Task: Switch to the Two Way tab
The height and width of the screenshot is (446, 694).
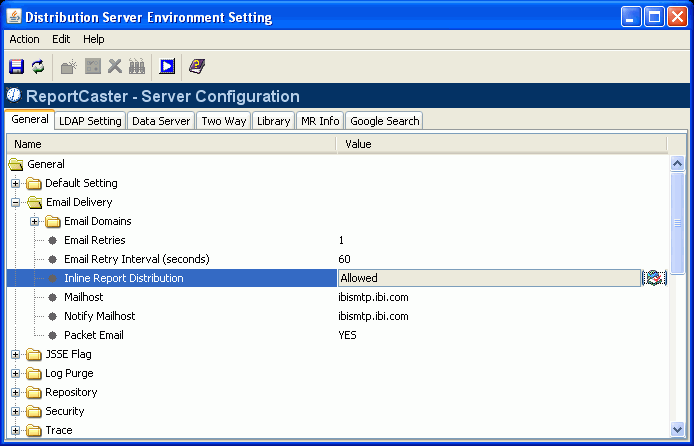Action: pos(224,121)
